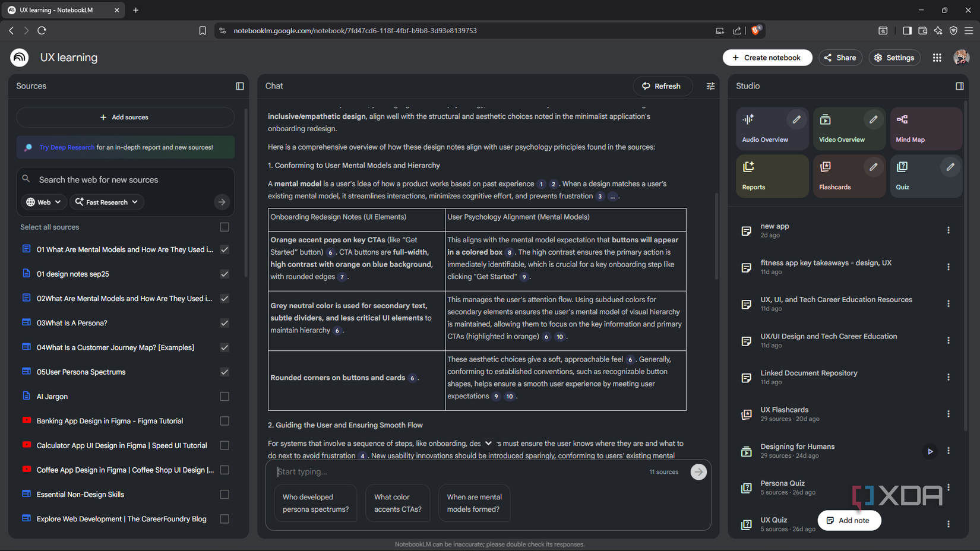Click the Create notebook button

pyautogui.click(x=767, y=58)
